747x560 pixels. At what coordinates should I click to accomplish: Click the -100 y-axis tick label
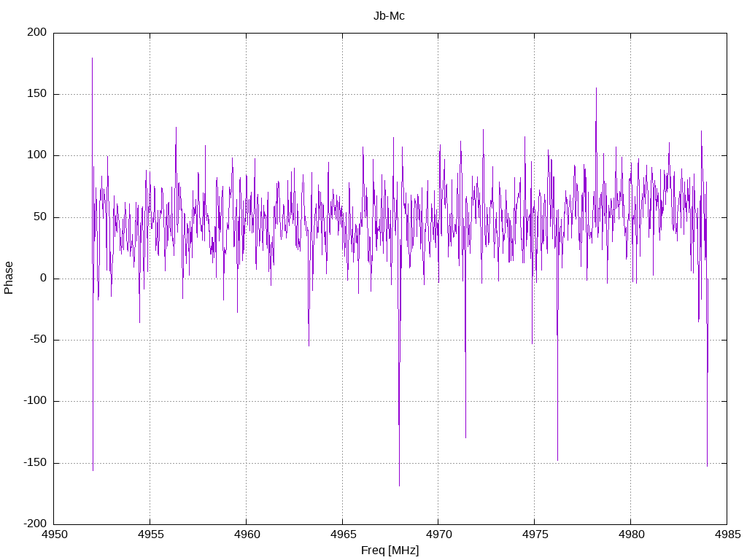[x=36, y=401]
